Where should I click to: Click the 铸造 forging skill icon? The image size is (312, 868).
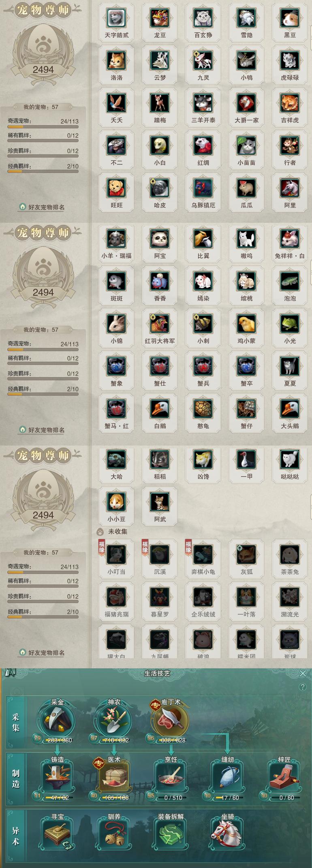(57, 777)
